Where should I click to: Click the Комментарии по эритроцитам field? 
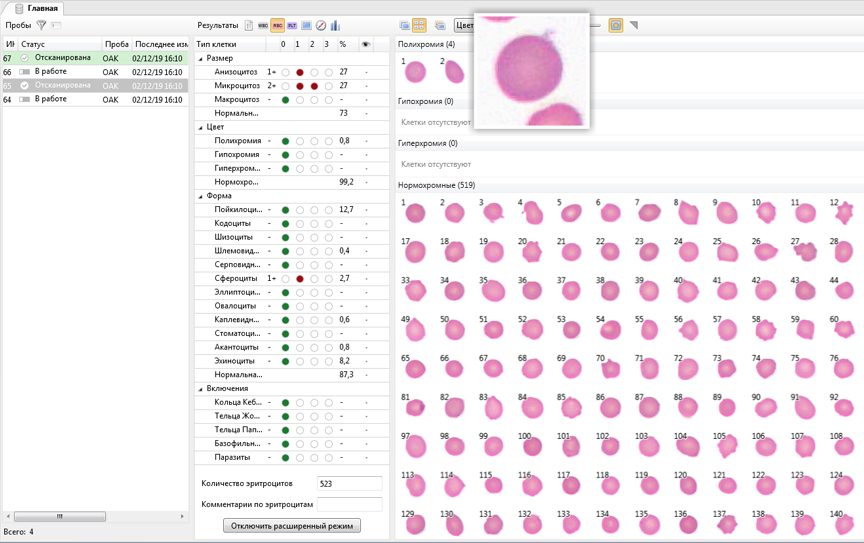[x=349, y=504]
